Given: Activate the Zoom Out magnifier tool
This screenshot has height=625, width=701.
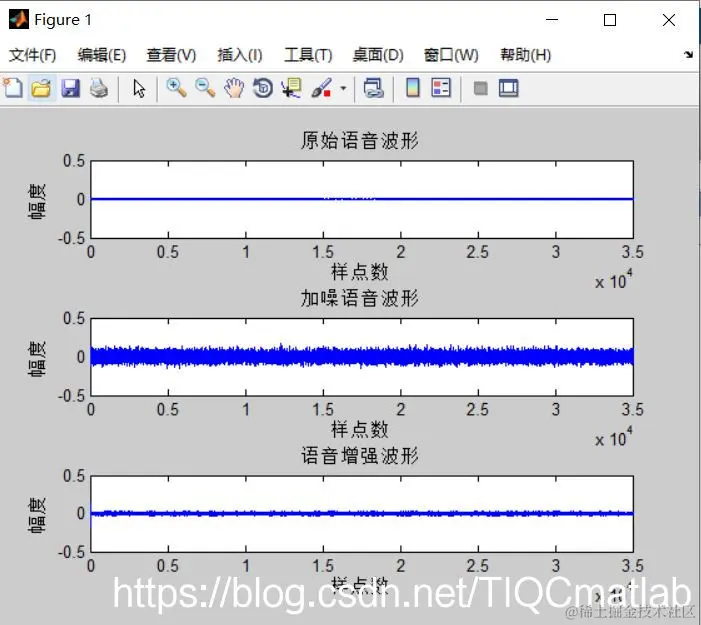Looking at the screenshot, I should (205, 88).
